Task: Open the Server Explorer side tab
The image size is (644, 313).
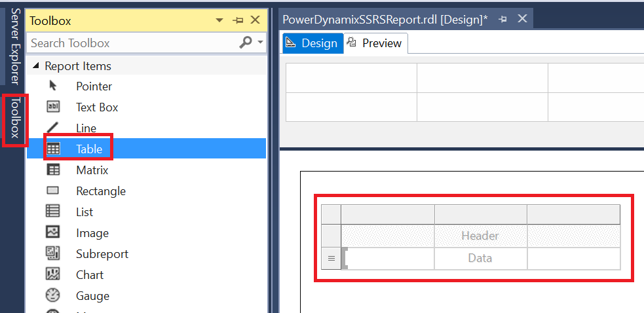Action: point(15,46)
